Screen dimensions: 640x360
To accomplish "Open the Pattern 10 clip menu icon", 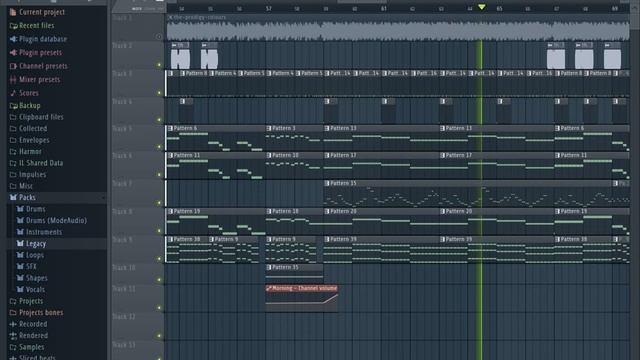I will pyautogui.click(x=269, y=156).
